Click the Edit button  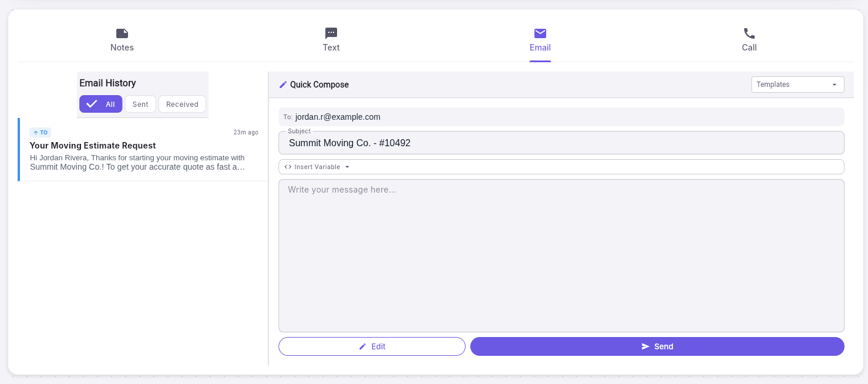(372, 346)
